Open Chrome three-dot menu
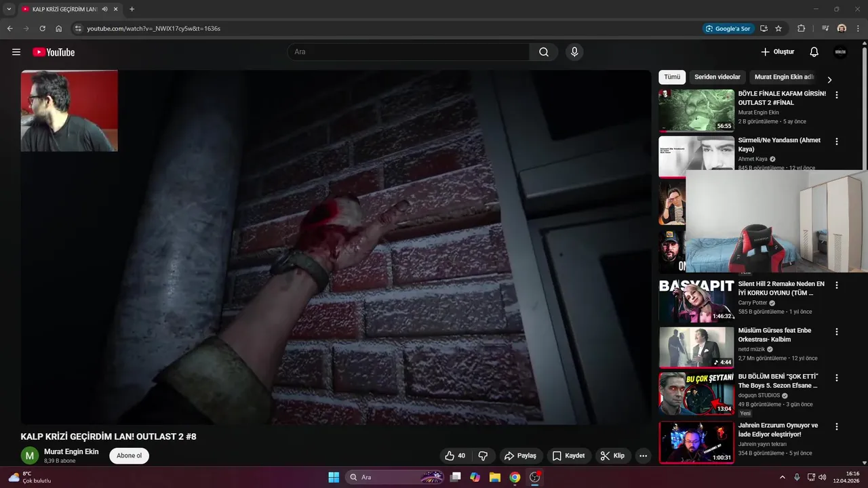The width and height of the screenshot is (868, 488). (x=858, y=28)
